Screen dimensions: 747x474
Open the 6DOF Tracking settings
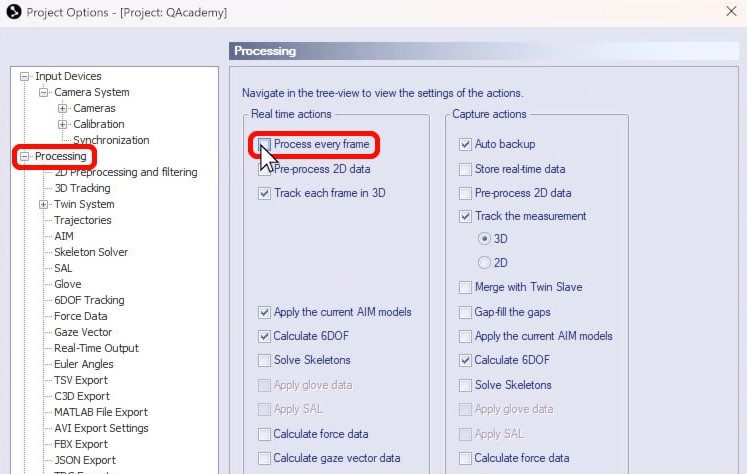click(89, 300)
